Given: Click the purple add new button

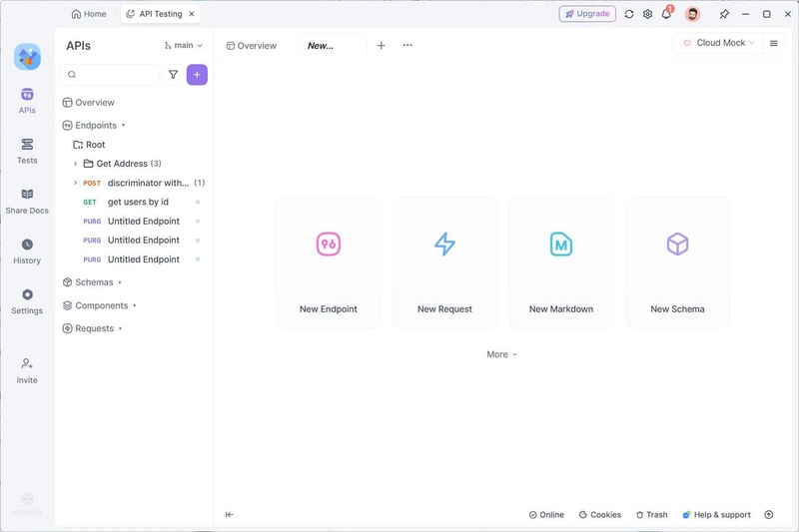Looking at the screenshot, I should click(197, 75).
